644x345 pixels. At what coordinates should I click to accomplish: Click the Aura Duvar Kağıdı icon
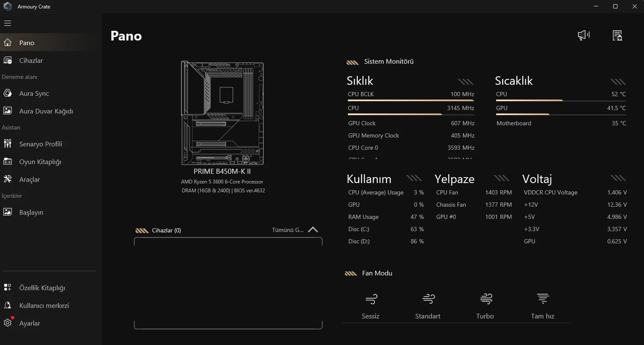coord(8,111)
